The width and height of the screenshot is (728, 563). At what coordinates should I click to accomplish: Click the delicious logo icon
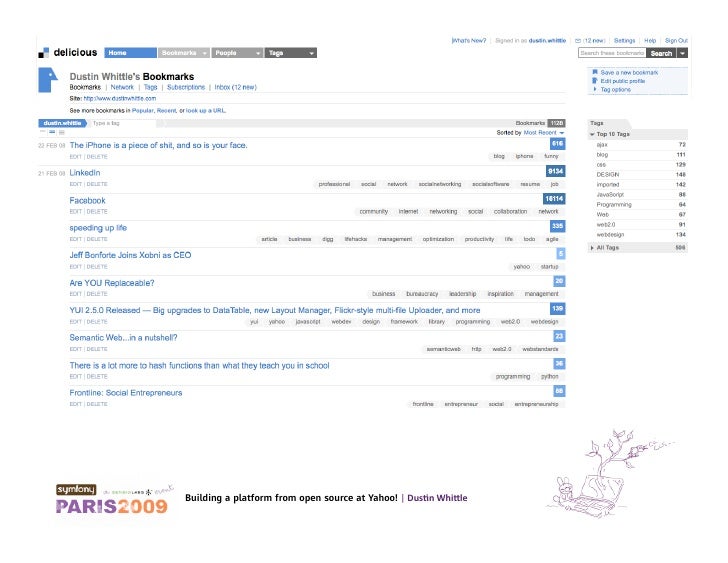click(44, 53)
